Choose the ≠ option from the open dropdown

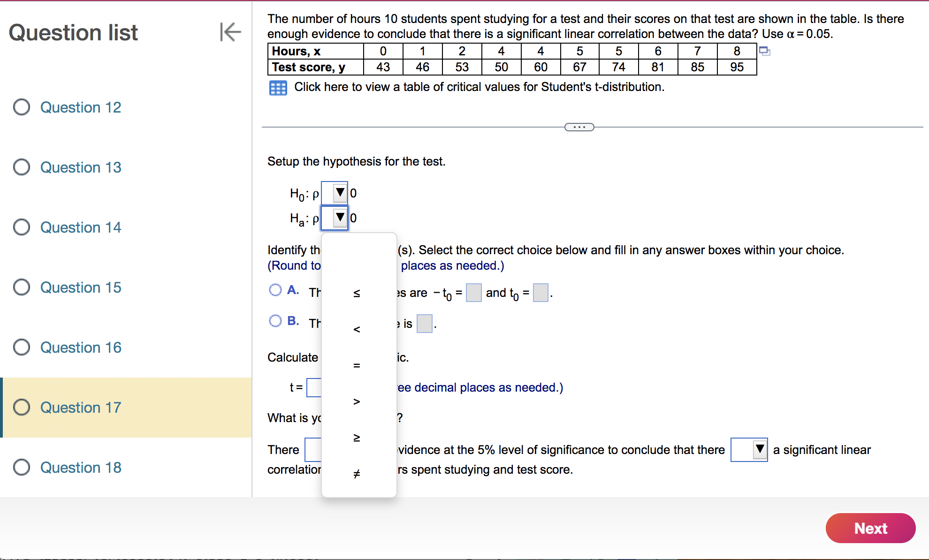(x=357, y=474)
